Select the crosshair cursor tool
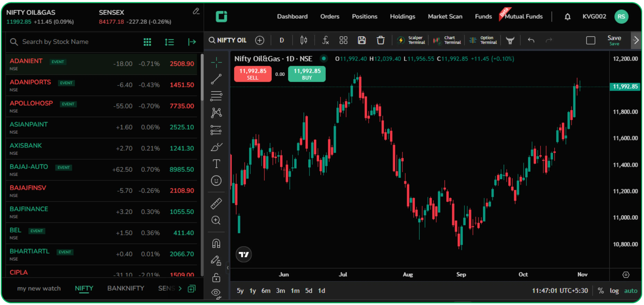 point(216,62)
